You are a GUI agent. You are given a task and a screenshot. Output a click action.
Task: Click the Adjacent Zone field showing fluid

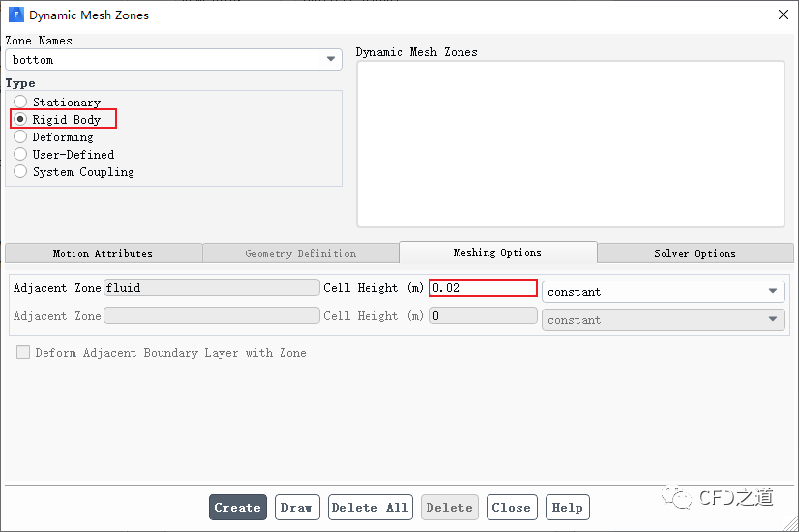click(212, 287)
